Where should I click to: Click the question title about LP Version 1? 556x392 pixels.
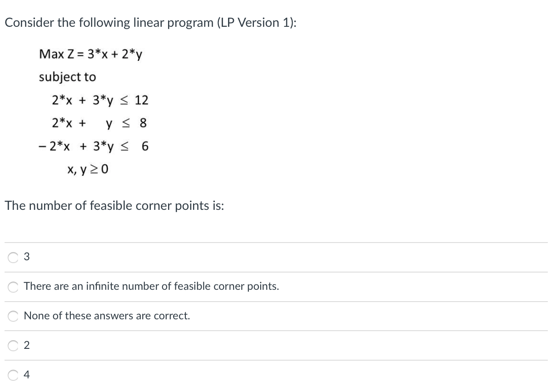tap(151, 22)
